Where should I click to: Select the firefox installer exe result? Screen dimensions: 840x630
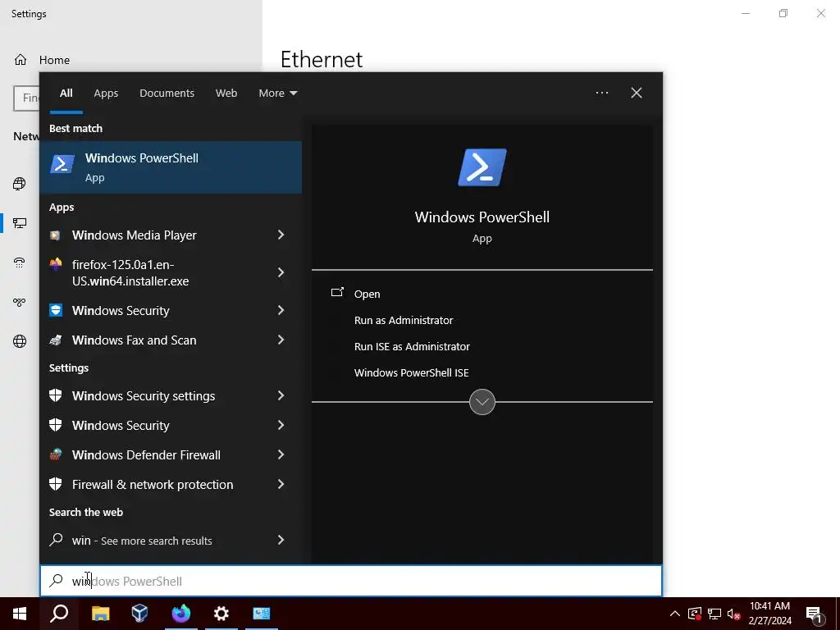(130, 272)
